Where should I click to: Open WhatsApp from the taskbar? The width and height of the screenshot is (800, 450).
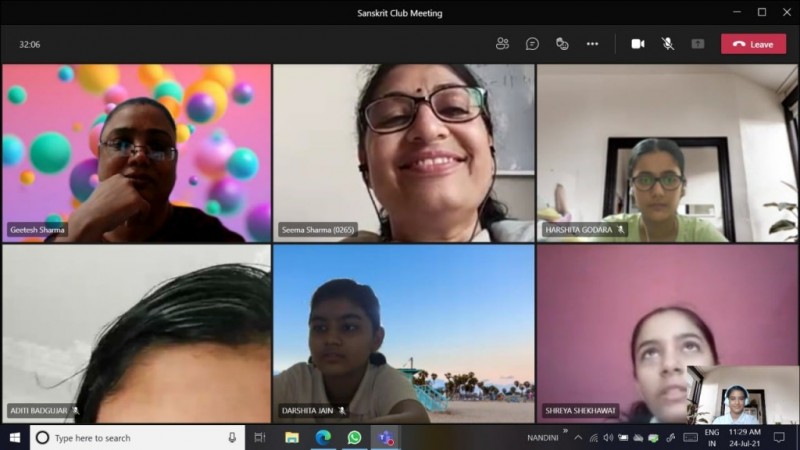coord(354,438)
